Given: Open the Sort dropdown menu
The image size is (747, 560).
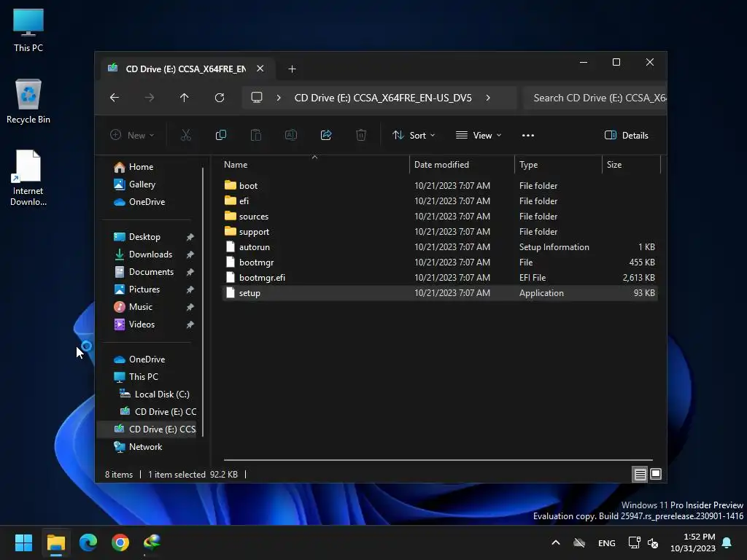Looking at the screenshot, I should [x=414, y=135].
